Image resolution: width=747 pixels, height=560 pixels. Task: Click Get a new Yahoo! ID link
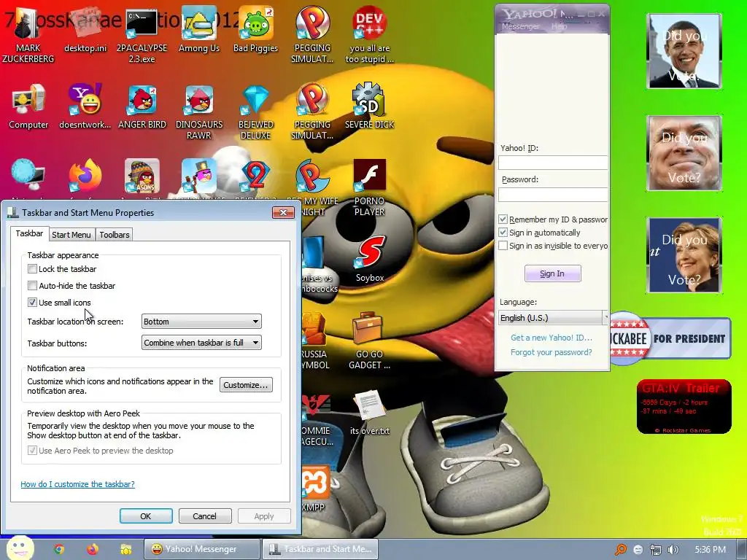[x=551, y=338]
